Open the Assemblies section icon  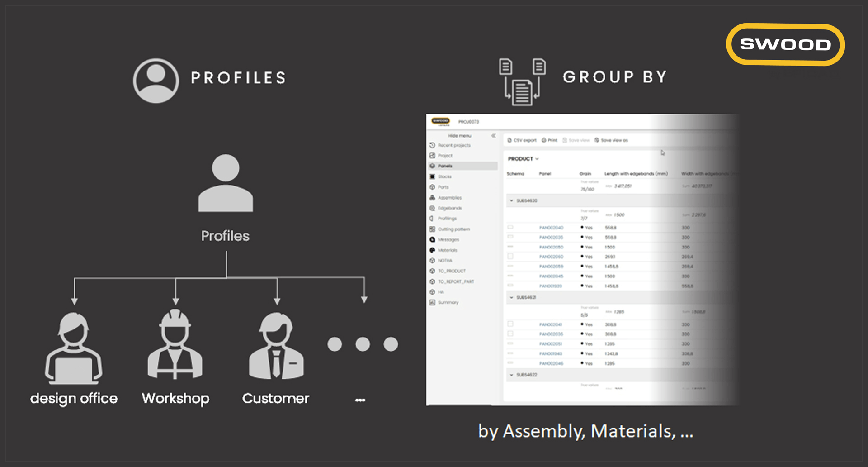point(432,198)
